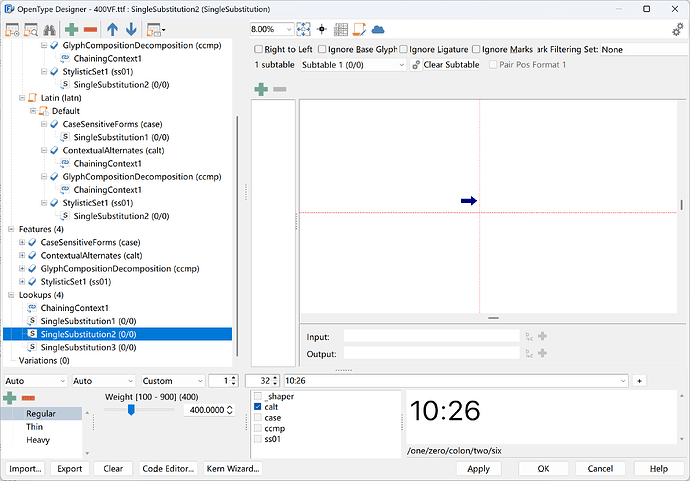Image resolution: width=690 pixels, height=481 pixels.
Task: Click the green plus in the top-left toolbar
Action: pos(71,29)
